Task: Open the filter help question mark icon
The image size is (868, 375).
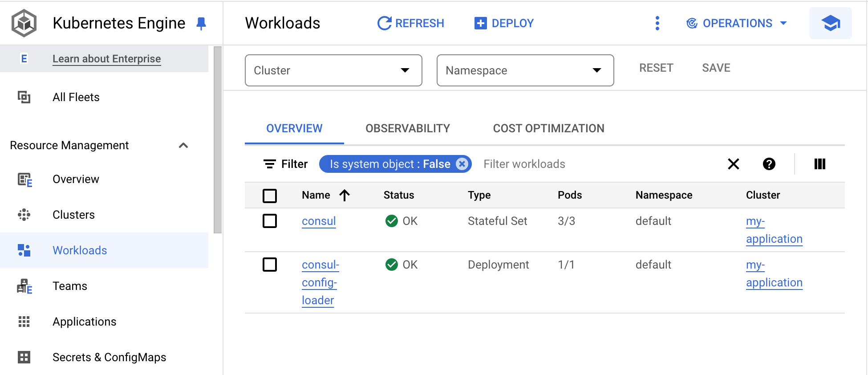Action: (769, 164)
